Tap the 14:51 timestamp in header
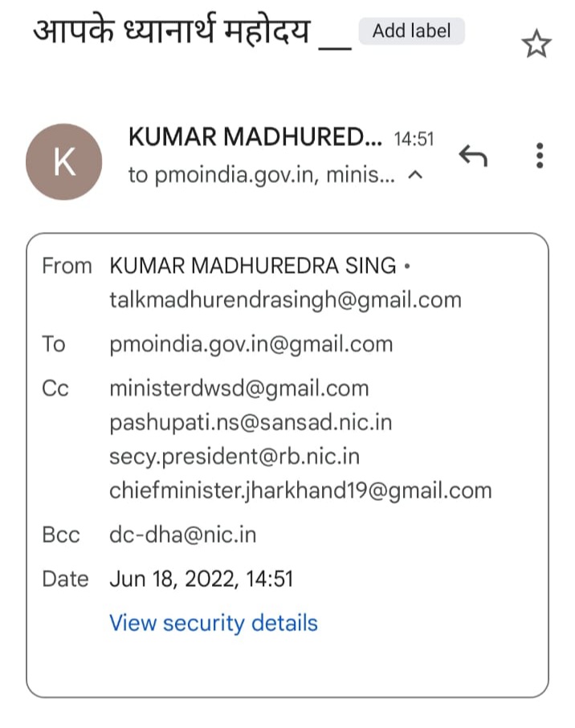575x728 pixels. pyautogui.click(x=414, y=139)
